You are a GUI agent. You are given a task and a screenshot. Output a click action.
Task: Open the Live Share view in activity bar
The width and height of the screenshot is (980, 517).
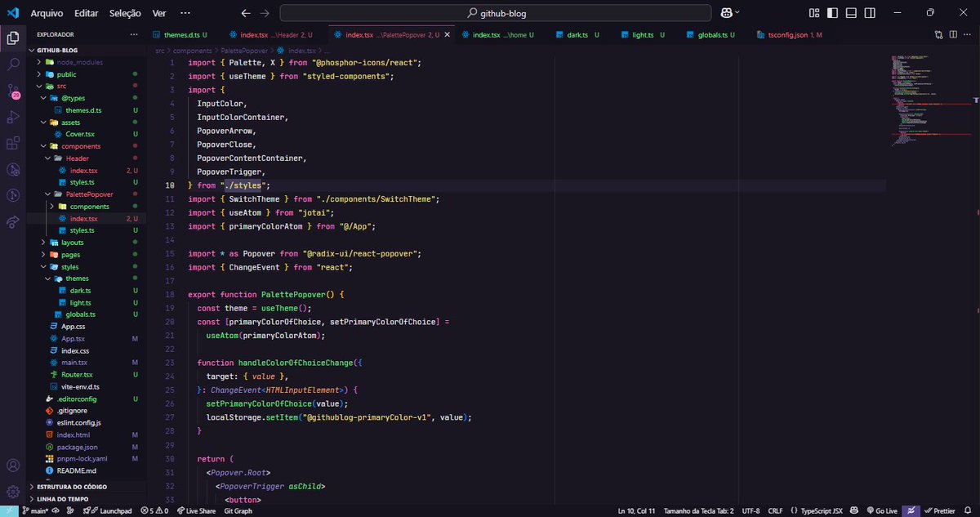click(x=13, y=222)
